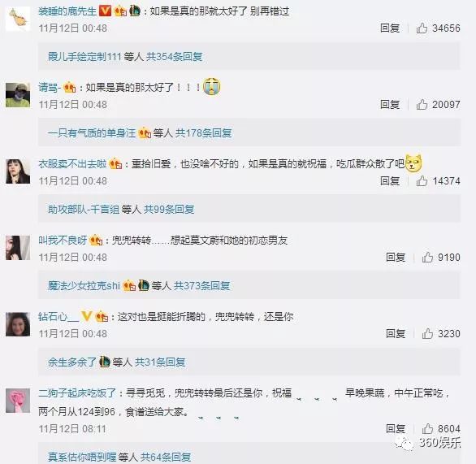Click the pink rose avatar thumbnail
Image resolution: width=476 pixels, height=464 pixels.
tap(18, 401)
